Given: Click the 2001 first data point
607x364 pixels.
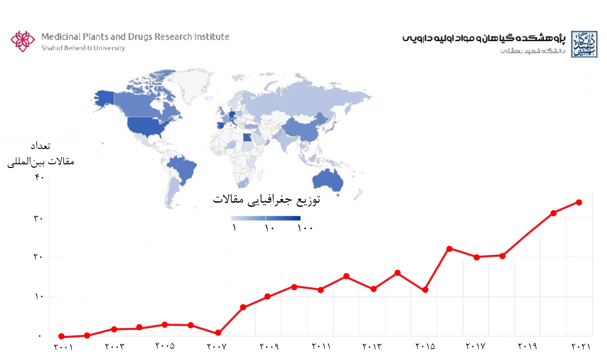Looking at the screenshot, I should click(61, 336).
